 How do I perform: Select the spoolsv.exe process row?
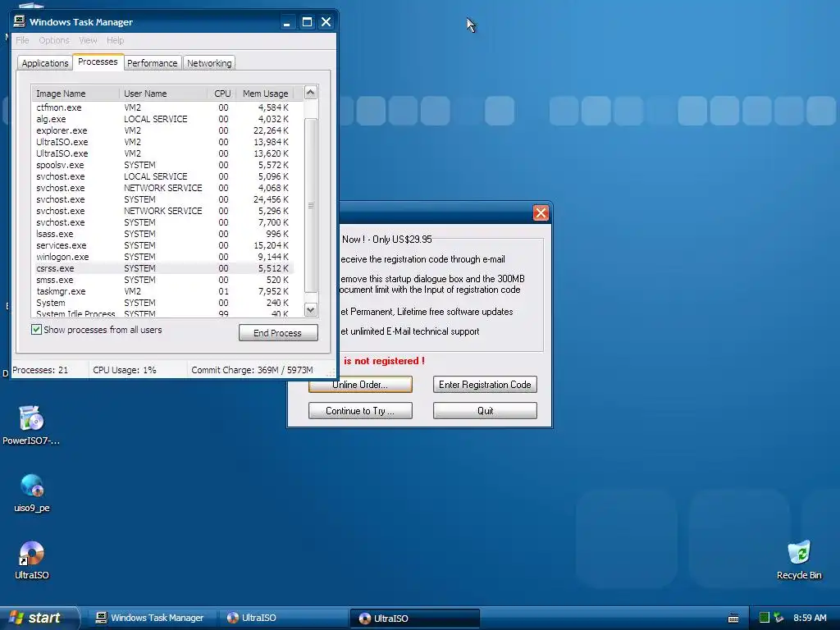point(162,165)
